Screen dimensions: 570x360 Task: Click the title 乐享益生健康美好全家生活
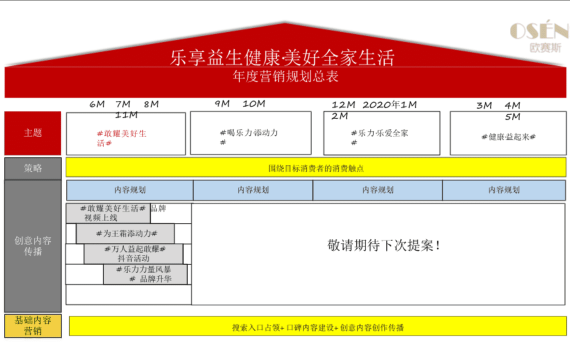click(x=282, y=58)
